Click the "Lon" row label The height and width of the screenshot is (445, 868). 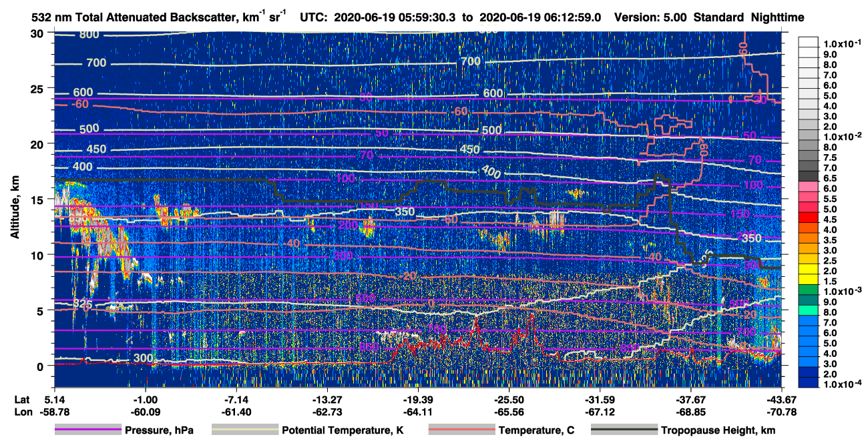(22, 412)
